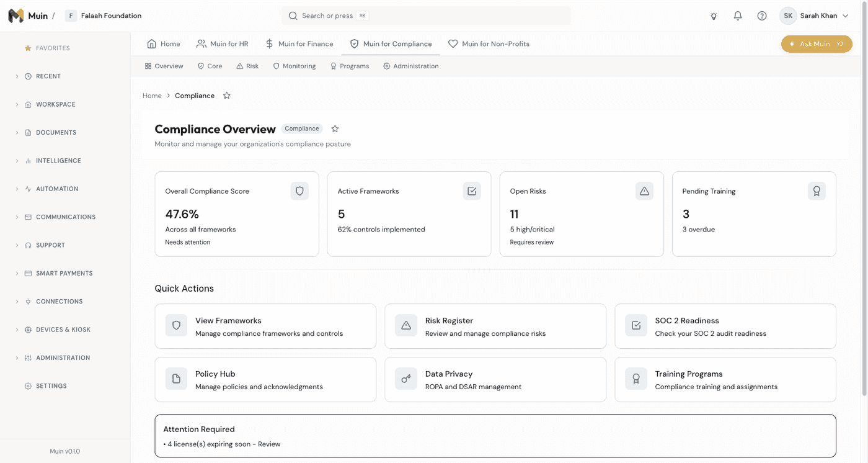Click the search input field
Screen dimensions: 868x463
pyautogui.click(x=426, y=16)
